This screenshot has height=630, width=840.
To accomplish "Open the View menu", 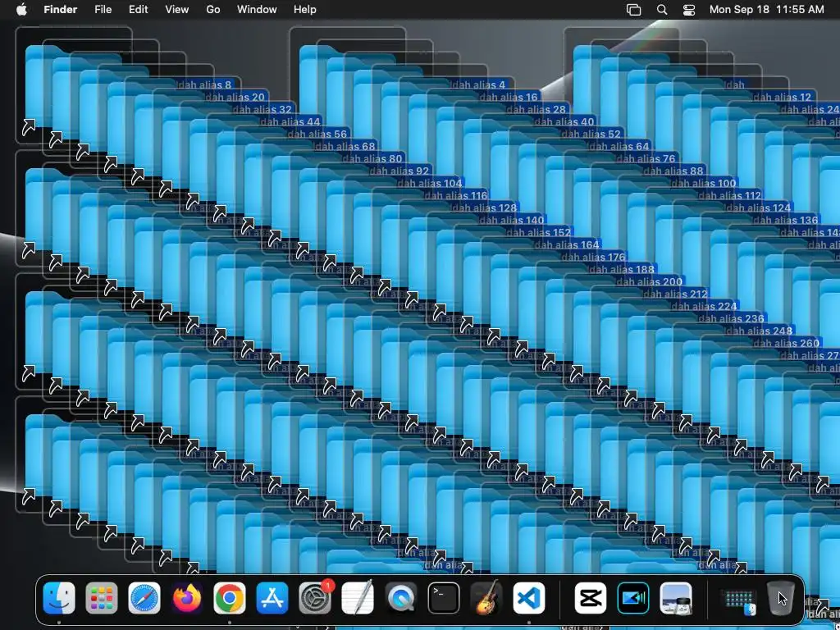I will [x=177, y=10].
